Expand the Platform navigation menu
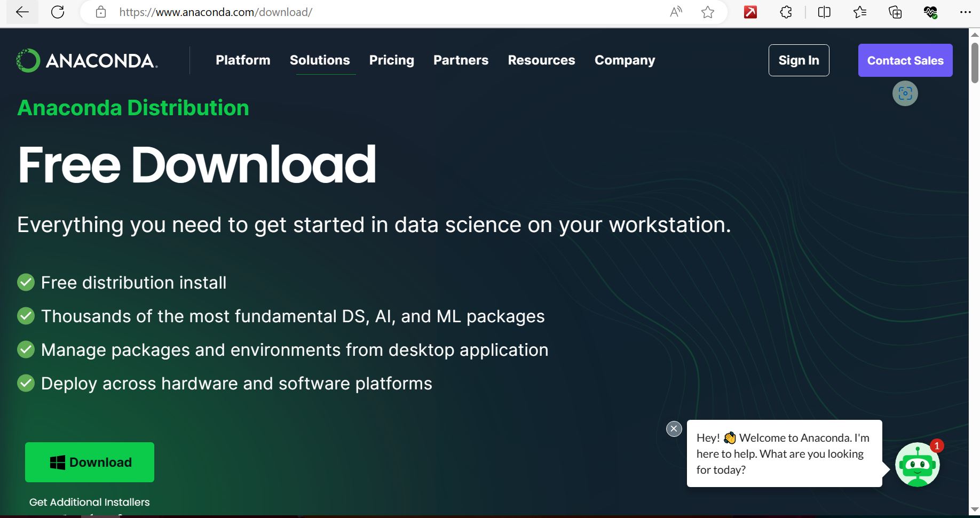The height and width of the screenshot is (518, 980). click(243, 60)
